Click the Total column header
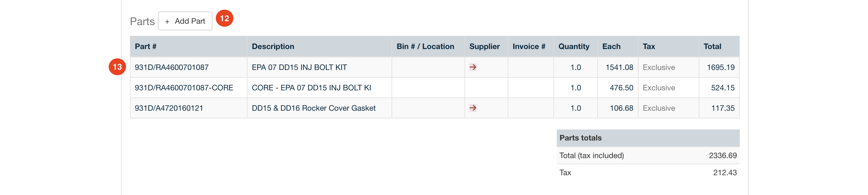Viewport: 868px width, 195px height. pyautogui.click(x=712, y=47)
